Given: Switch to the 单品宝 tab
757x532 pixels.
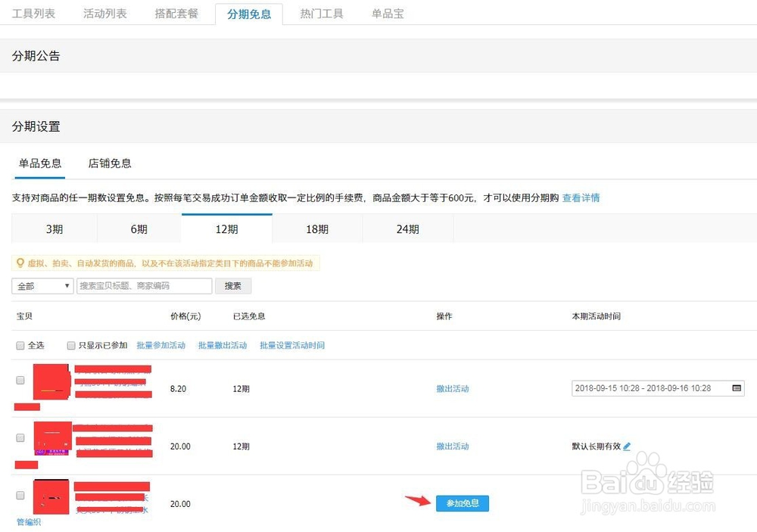Looking at the screenshot, I should 388,13.
